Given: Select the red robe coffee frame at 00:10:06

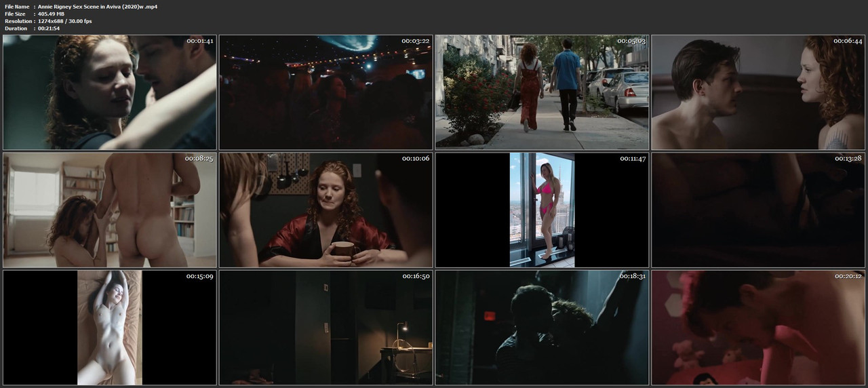Looking at the screenshot, I should [326, 210].
